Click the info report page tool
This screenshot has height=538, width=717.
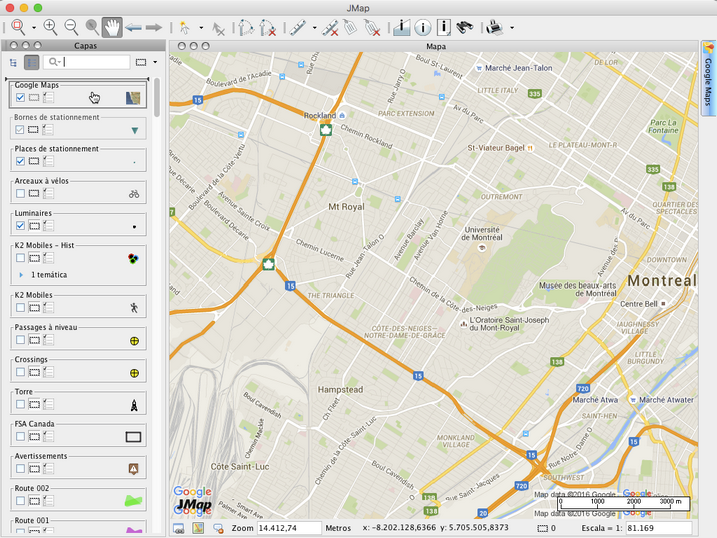(x=444, y=27)
